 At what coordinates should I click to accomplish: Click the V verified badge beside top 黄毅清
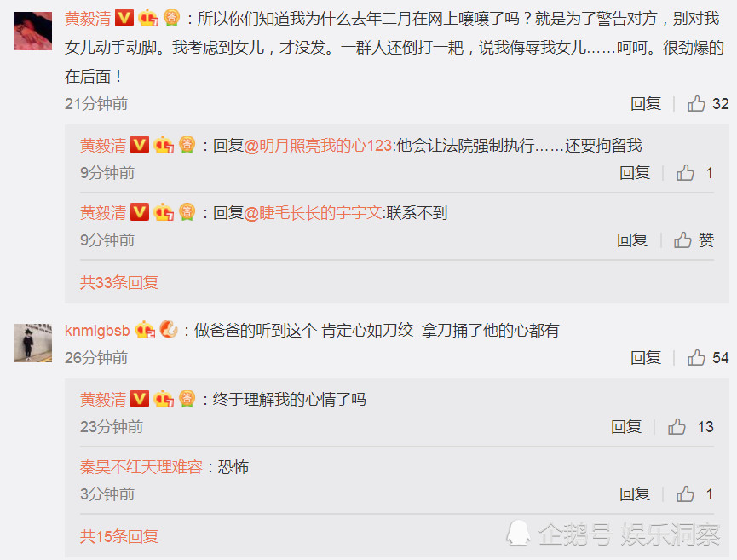click(124, 18)
